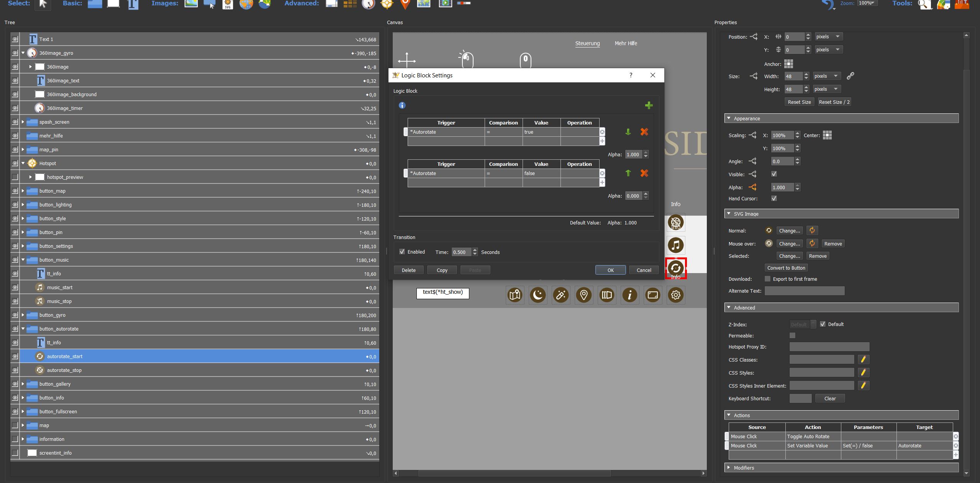Add the orange Map Pin element
The height and width of the screenshot is (483, 980).
point(405,4)
